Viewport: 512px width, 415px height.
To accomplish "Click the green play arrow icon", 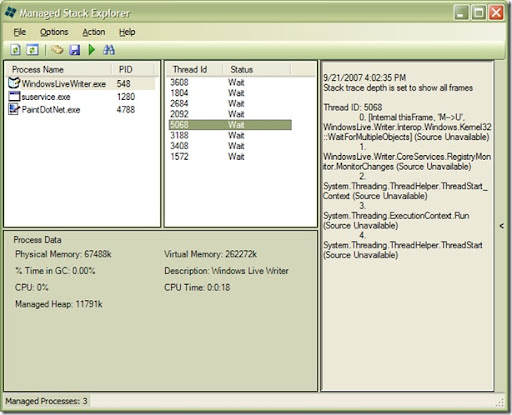I will click(92, 50).
